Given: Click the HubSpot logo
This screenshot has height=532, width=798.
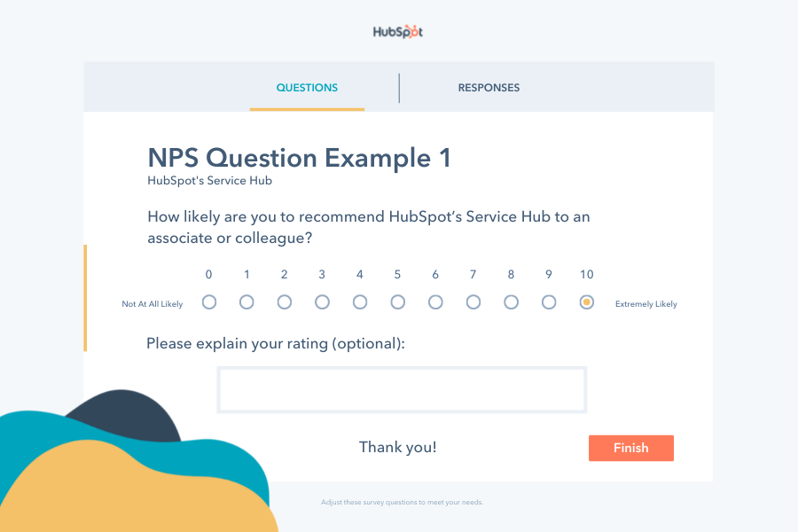Looking at the screenshot, I should tap(397, 31).
